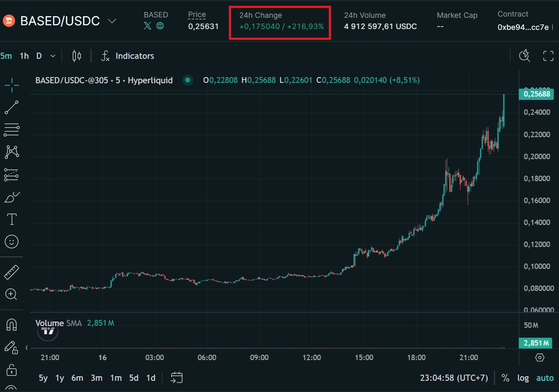Toggle stay in drawing mode
Screen dimensions: 559x392
[x=11, y=347]
